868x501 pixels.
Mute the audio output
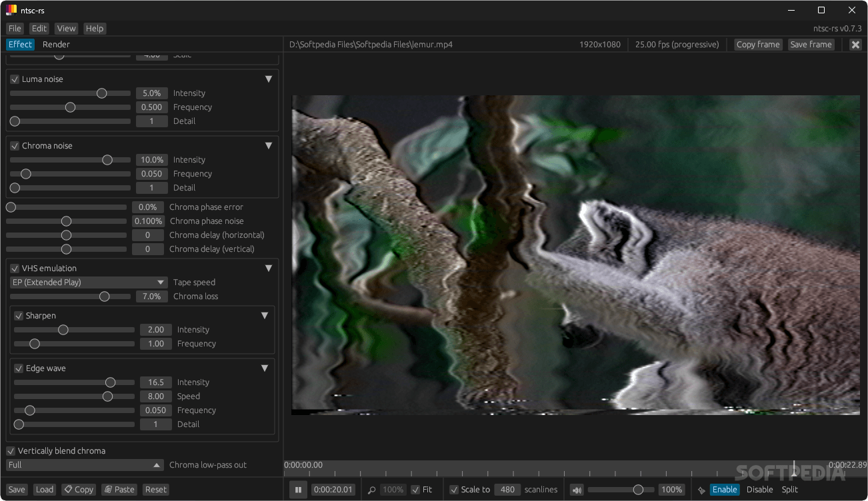(576, 489)
